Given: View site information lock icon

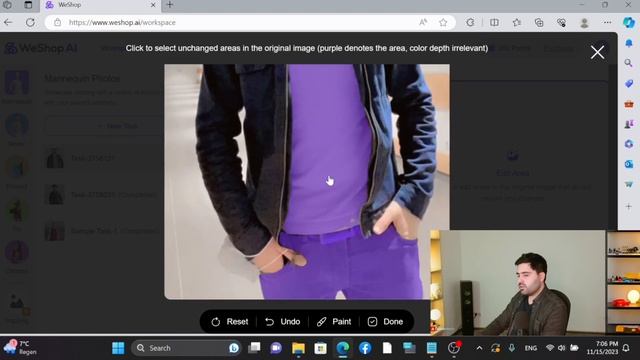Looking at the screenshot, I should pyautogui.click(x=58, y=22).
